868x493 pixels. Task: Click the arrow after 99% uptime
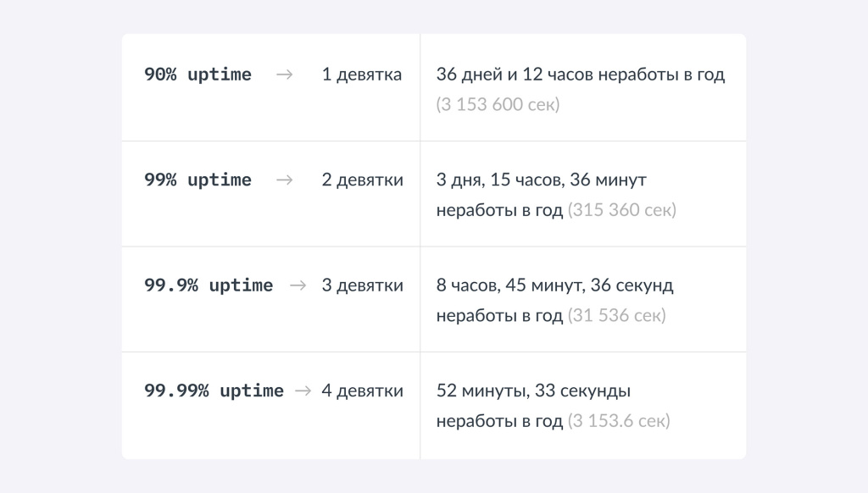[285, 180]
